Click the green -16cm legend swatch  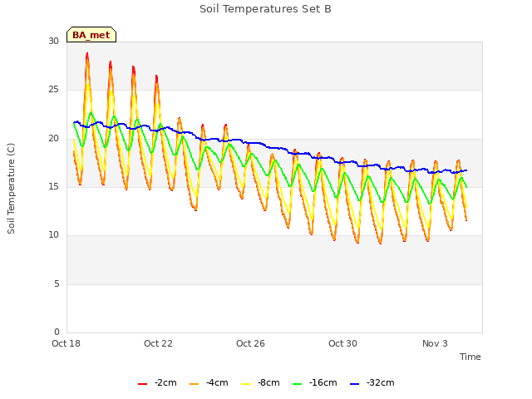pos(297,384)
